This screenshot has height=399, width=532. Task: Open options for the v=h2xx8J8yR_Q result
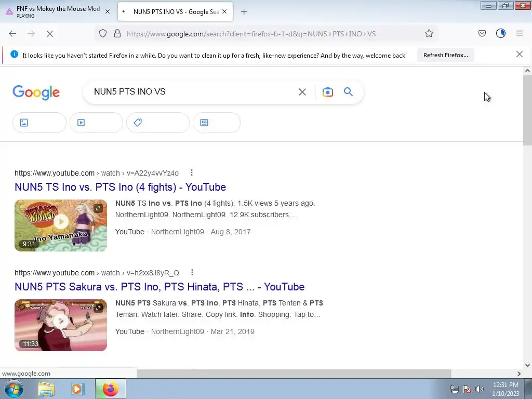[x=192, y=272]
